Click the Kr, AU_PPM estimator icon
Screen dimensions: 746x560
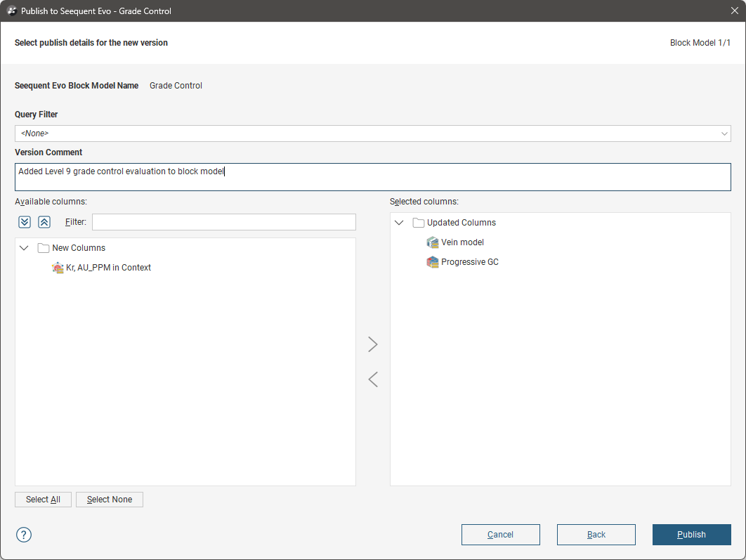[x=58, y=268]
